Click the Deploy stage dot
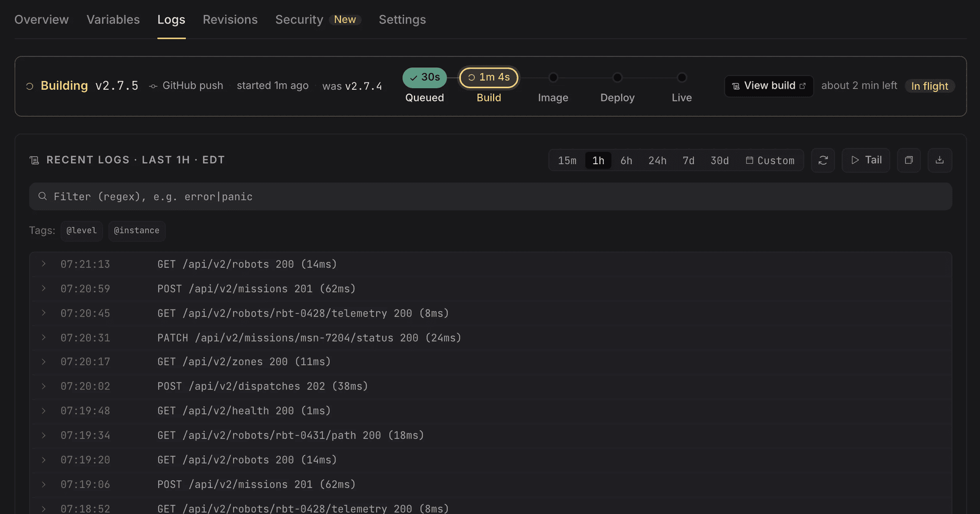This screenshot has width=980, height=514. (x=618, y=78)
